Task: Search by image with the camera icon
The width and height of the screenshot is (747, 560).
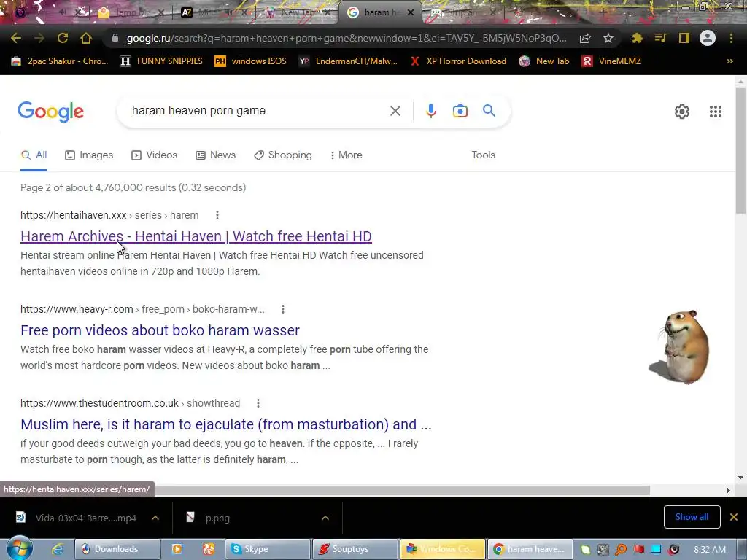Action: pos(460,111)
